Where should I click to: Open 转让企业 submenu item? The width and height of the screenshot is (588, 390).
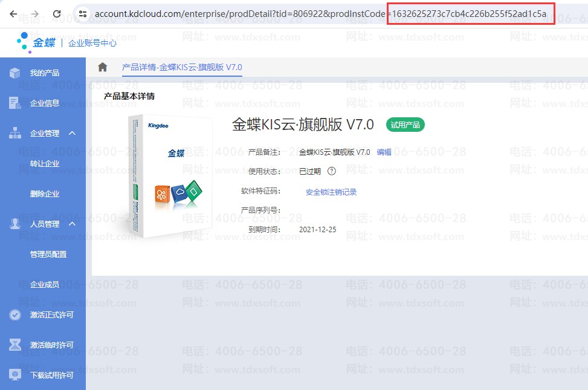(x=45, y=164)
